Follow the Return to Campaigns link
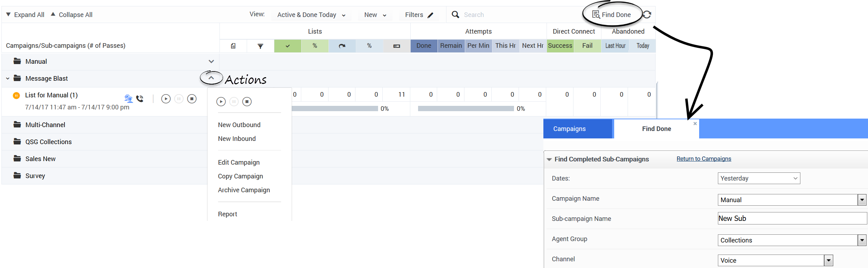This screenshot has width=868, height=268. (703, 159)
